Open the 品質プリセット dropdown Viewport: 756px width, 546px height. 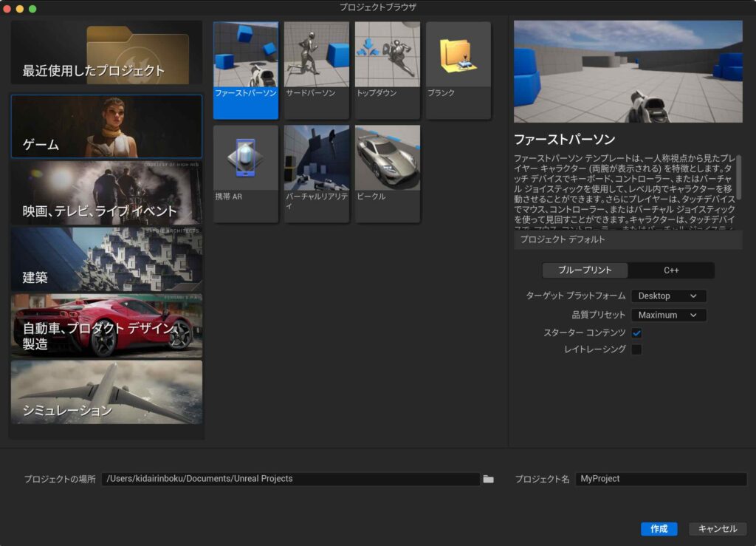point(668,315)
